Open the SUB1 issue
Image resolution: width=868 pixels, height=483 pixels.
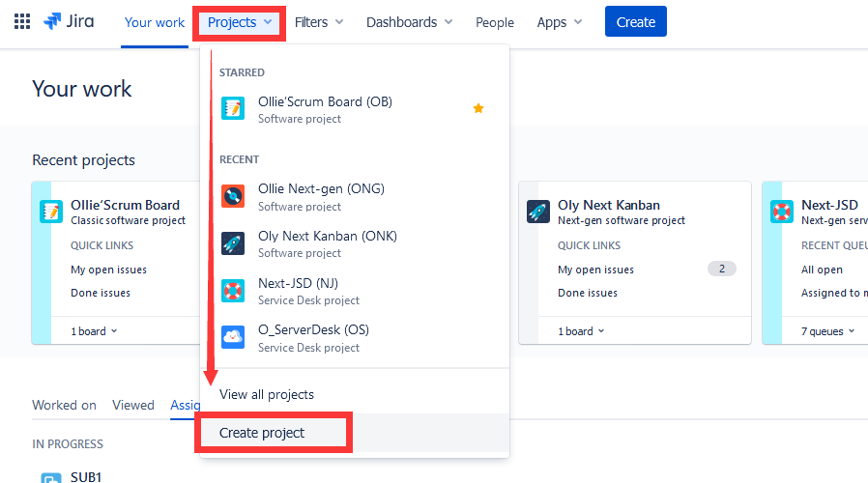pos(86,477)
